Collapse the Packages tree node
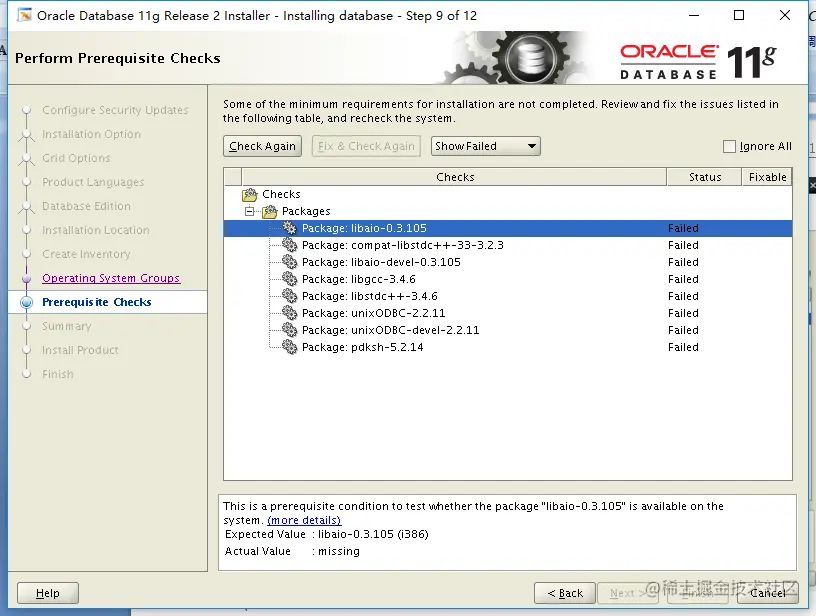 [249, 211]
